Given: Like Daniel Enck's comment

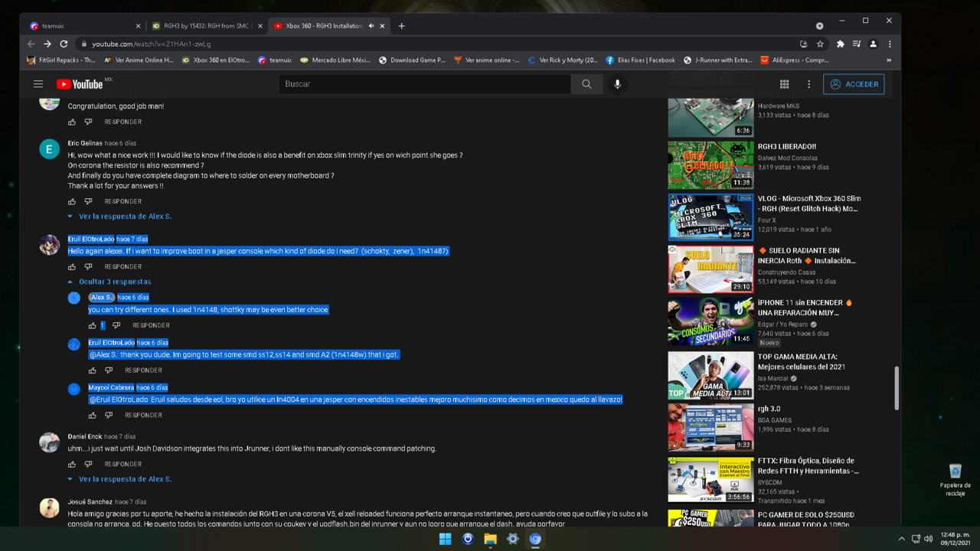Looking at the screenshot, I should pyautogui.click(x=72, y=465).
